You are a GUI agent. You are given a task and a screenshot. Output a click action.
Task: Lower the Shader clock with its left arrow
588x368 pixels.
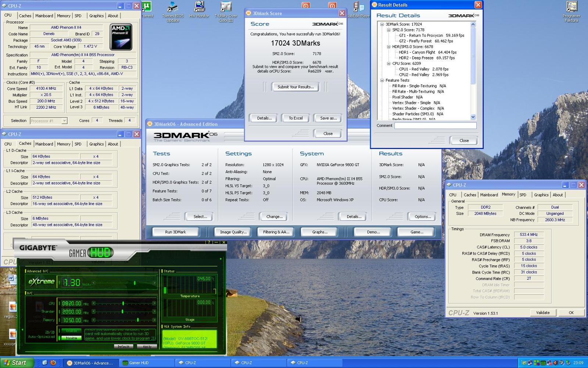click(x=94, y=312)
